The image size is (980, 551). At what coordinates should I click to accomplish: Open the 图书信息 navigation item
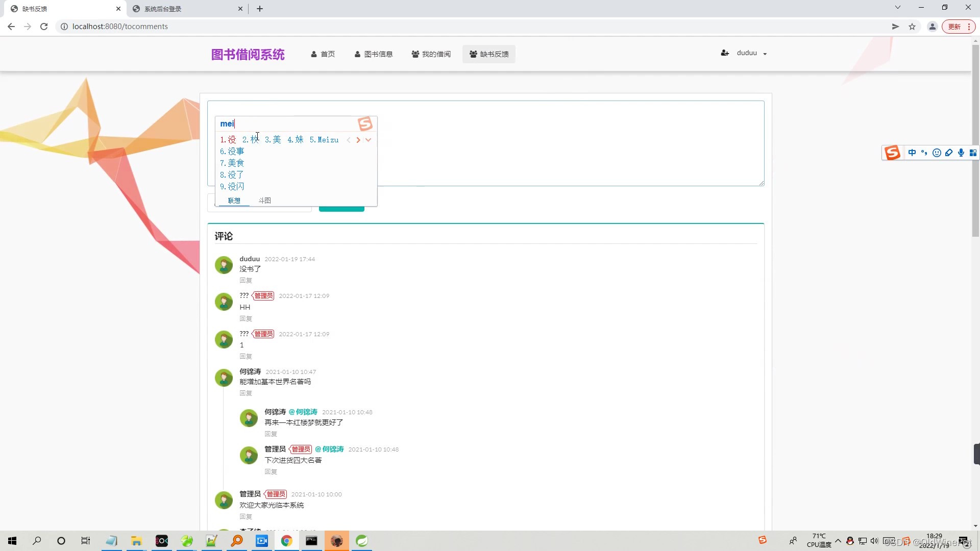[379, 54]
